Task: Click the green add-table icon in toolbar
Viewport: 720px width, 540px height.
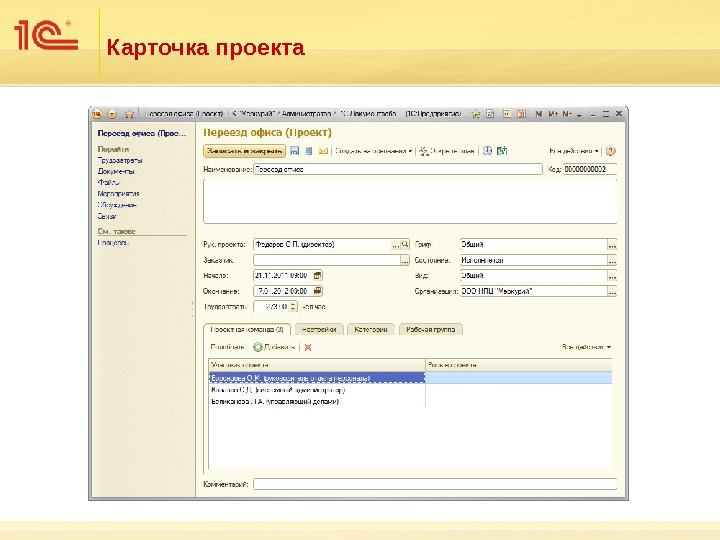Action: [502, 151]
